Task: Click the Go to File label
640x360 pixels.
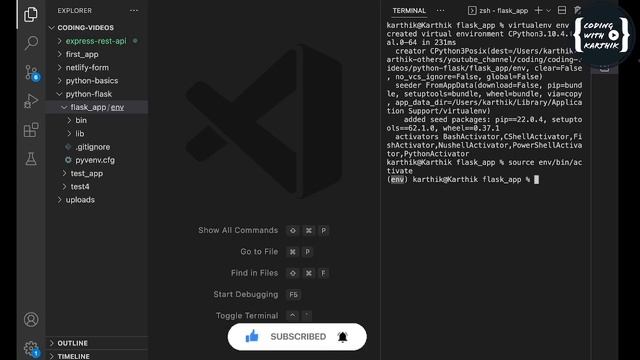Action: click(x=259, y=252)
